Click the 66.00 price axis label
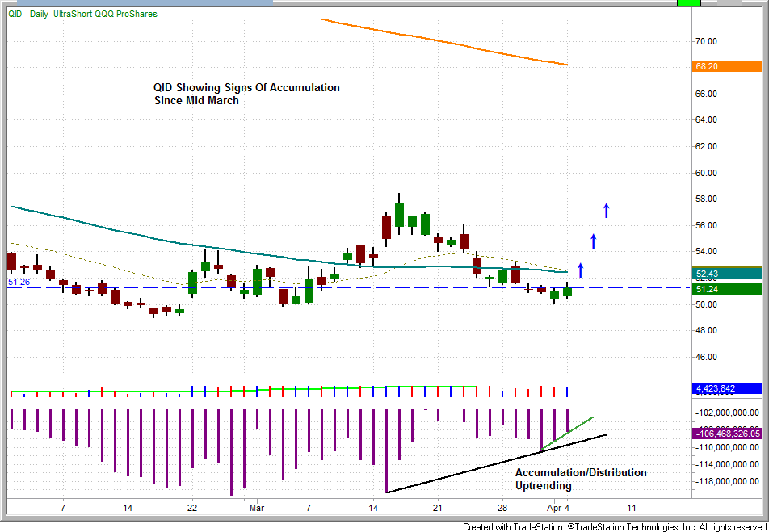The height and width of the screenshot is (532, 769). coord(706,94)
